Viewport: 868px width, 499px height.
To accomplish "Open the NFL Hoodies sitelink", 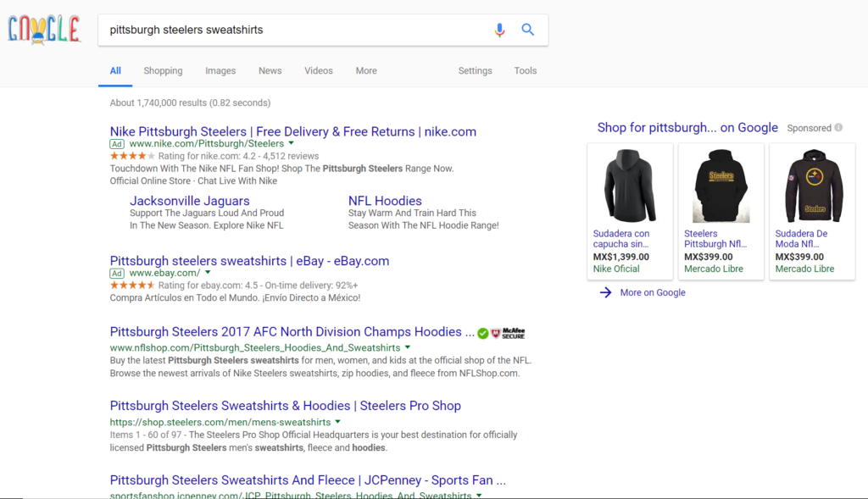I will [x=385, y=201].
